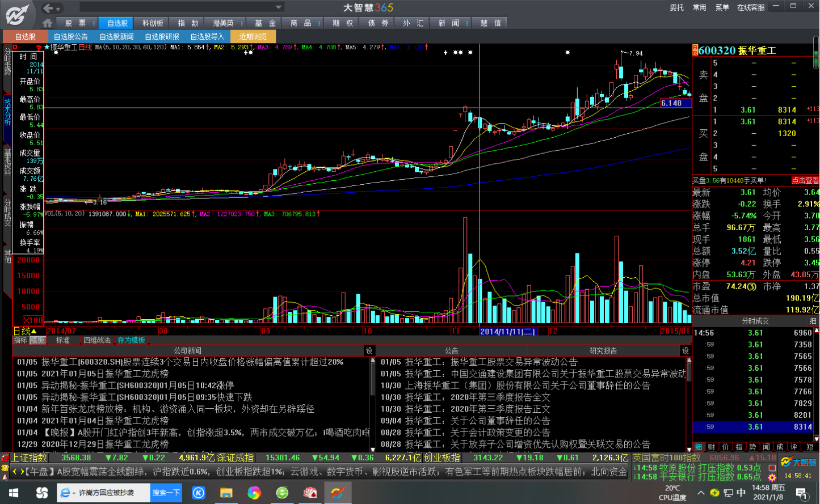Image resolution: width=820 pixels, height=504 pixels.
Task: Open the 日线 period selector
Action: 25,331
